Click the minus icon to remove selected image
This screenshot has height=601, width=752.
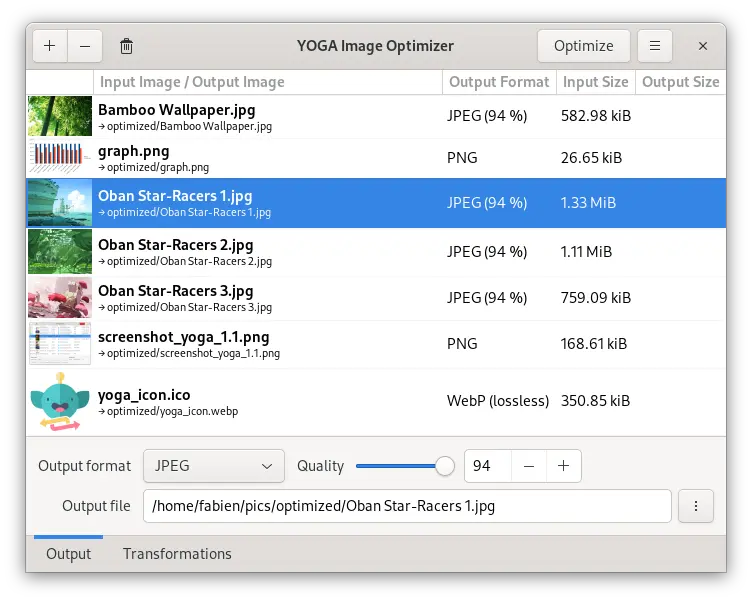[84, 46]
